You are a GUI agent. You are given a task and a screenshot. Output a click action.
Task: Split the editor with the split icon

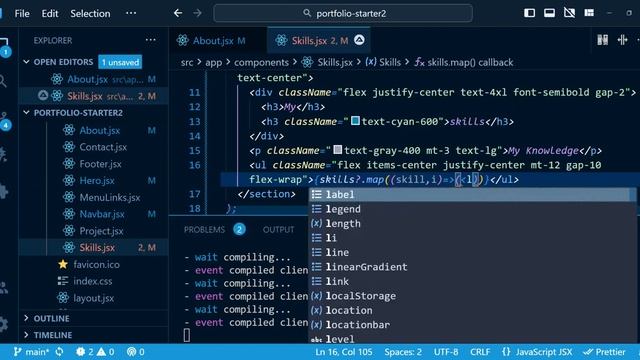pos(622,40)
